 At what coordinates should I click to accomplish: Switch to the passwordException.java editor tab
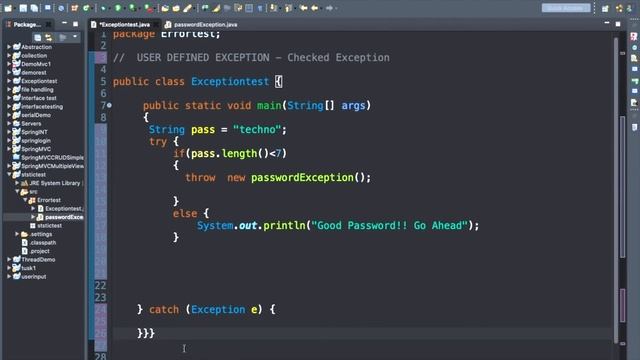tap(202, 24)
